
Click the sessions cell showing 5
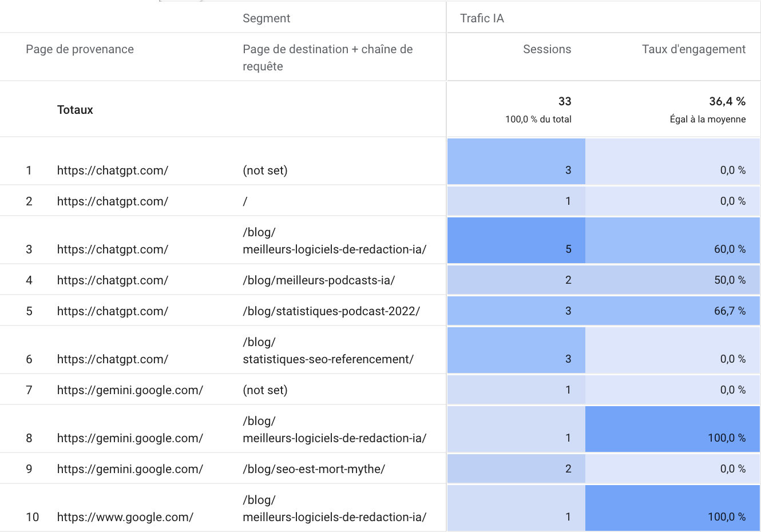point(568,249)
